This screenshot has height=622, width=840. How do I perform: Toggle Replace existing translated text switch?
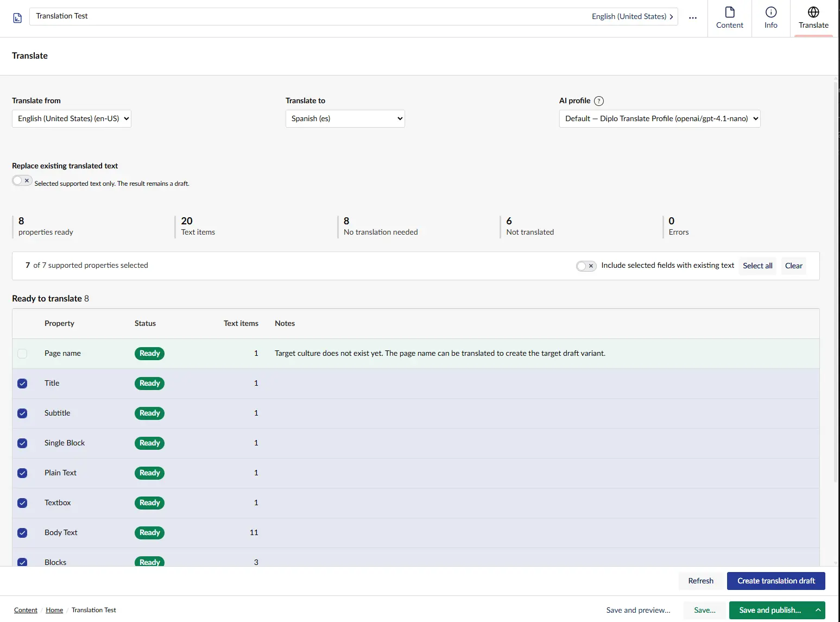[22, 180]
